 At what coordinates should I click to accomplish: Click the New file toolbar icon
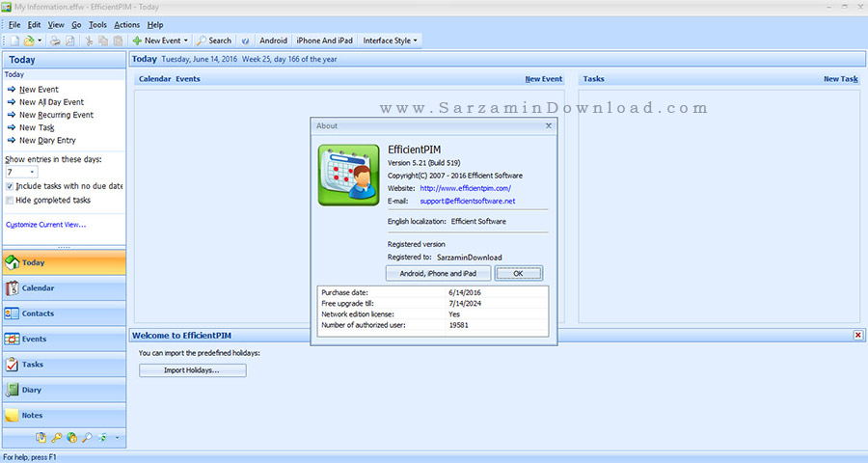[x=14, y=41]
